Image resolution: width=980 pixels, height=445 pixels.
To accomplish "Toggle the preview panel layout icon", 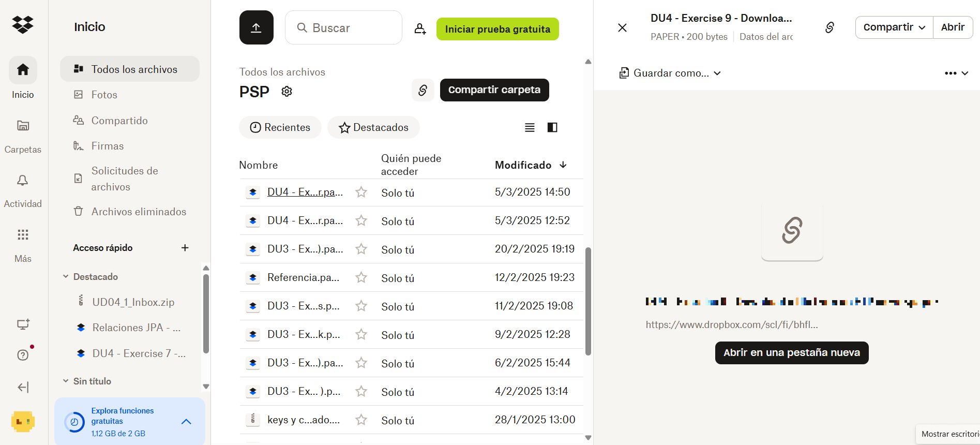I will (x=552, y=127).
